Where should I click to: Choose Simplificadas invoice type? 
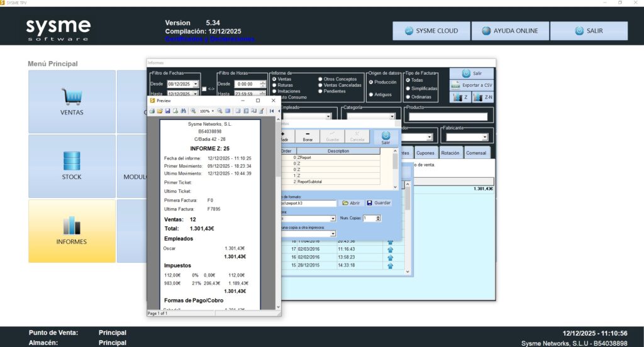click(408, 89)
